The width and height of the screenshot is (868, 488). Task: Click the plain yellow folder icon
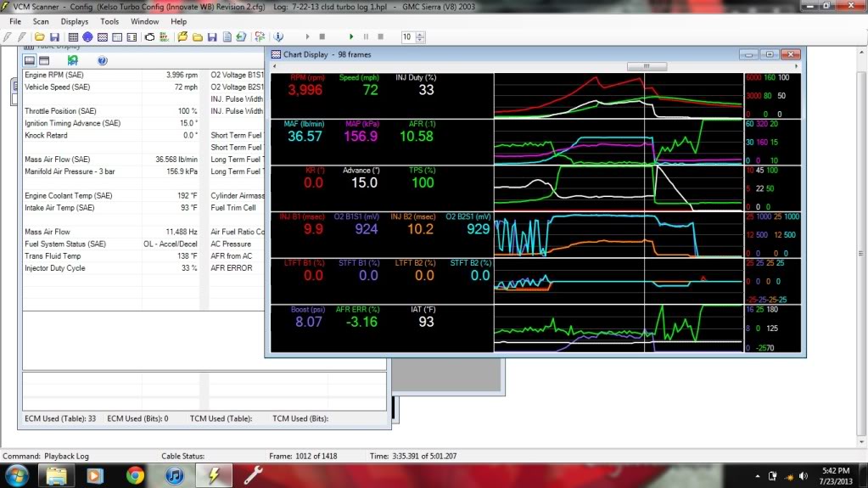point(197,37)
